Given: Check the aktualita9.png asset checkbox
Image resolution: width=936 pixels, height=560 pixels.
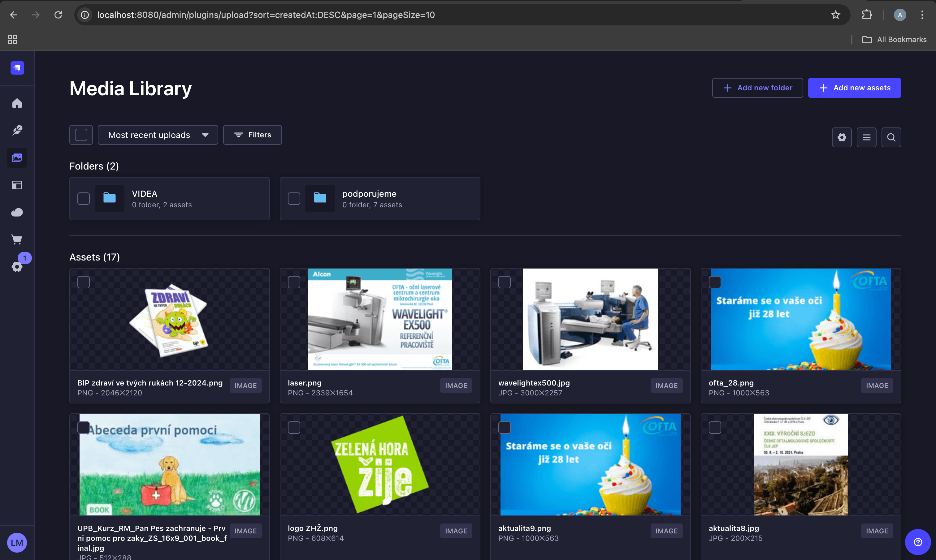Looking at the screenshot, I should coord(504,428).
